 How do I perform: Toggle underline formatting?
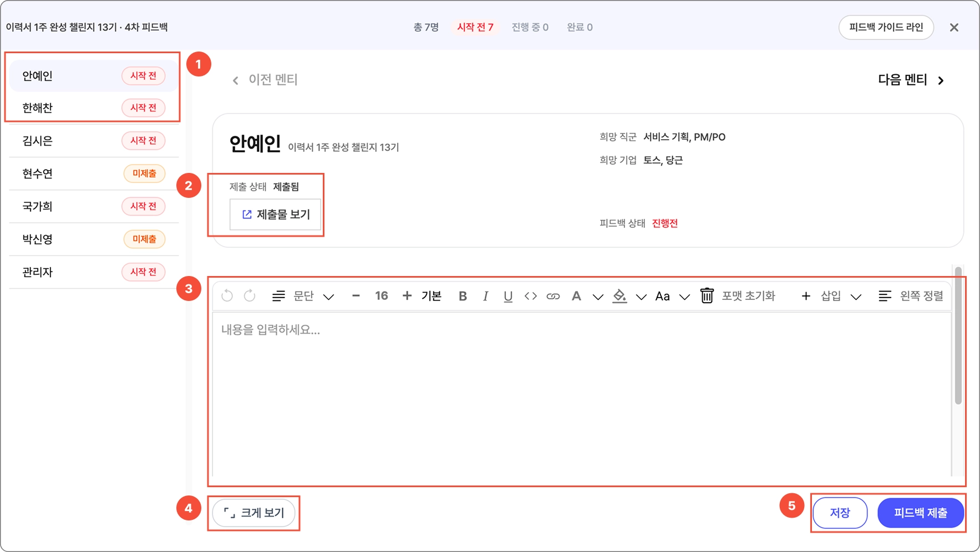click(508, 297)
